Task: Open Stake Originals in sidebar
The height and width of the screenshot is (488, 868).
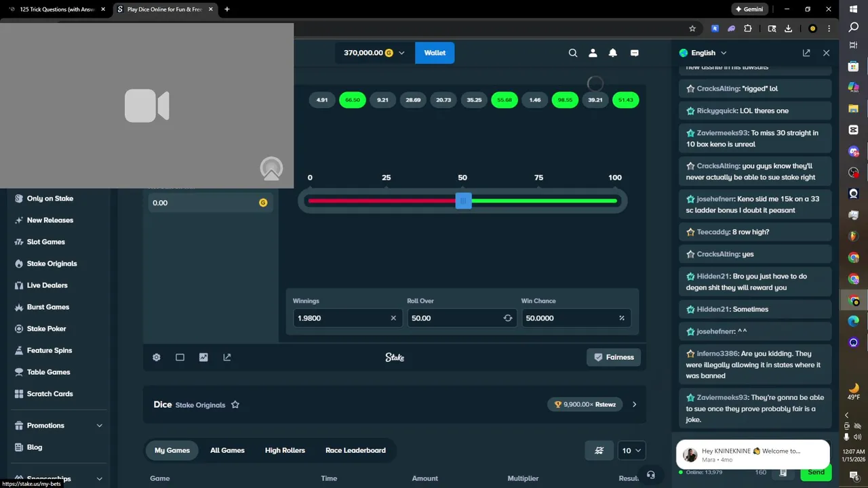Action: (x=52, y=264)
